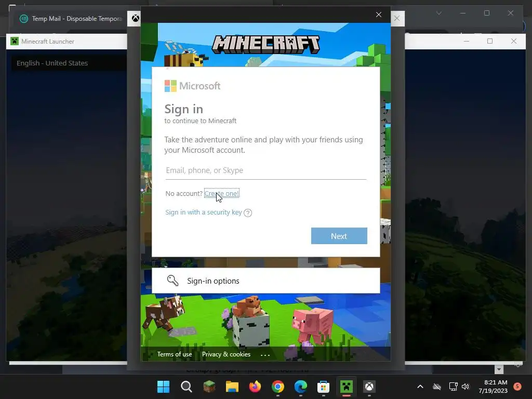
Task: Maximize the Minecraft Launcher window
Action: 490,41
